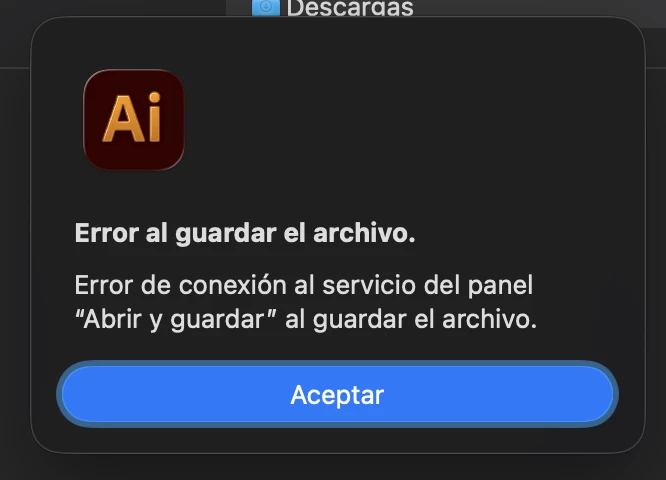Select the blue Descargas folder icon
Screen dimensions: 666x480
tap(266, 8)
